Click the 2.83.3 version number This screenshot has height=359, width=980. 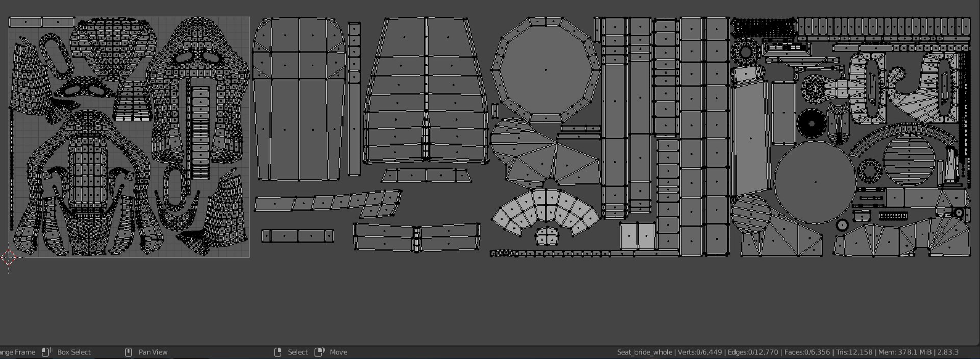(x=948, y=352)
